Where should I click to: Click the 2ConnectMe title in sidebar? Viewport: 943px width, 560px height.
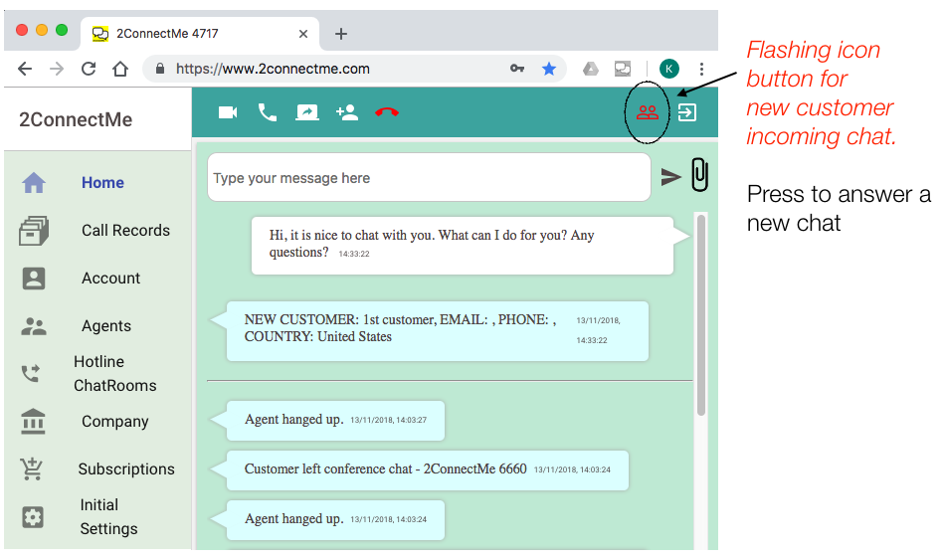coord(76,119)
